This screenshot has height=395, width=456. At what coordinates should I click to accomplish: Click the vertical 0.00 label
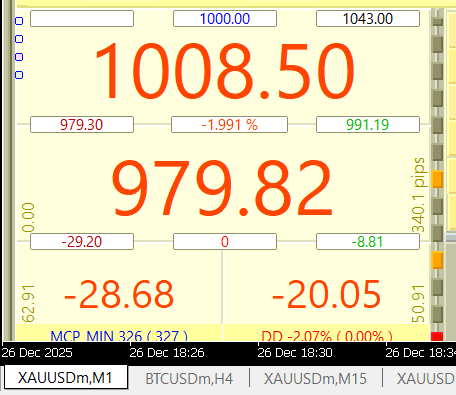tap(28, 217)
